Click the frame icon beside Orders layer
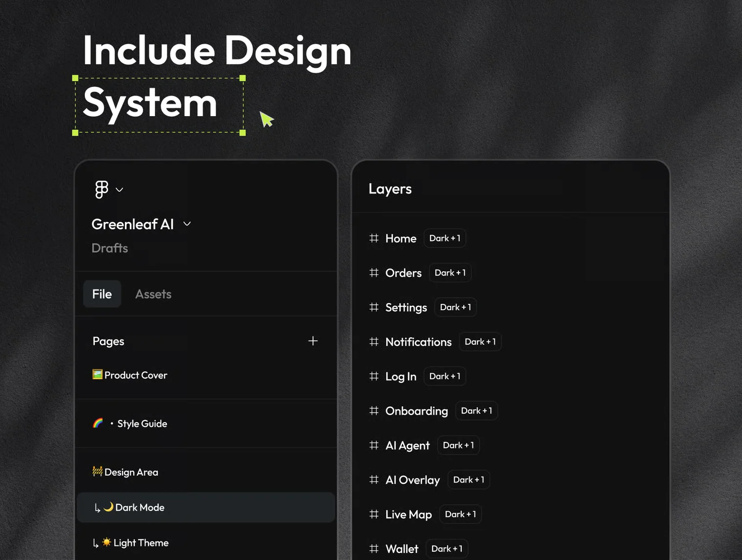Viewport: 742px width, 560px height. pos(374,273)
